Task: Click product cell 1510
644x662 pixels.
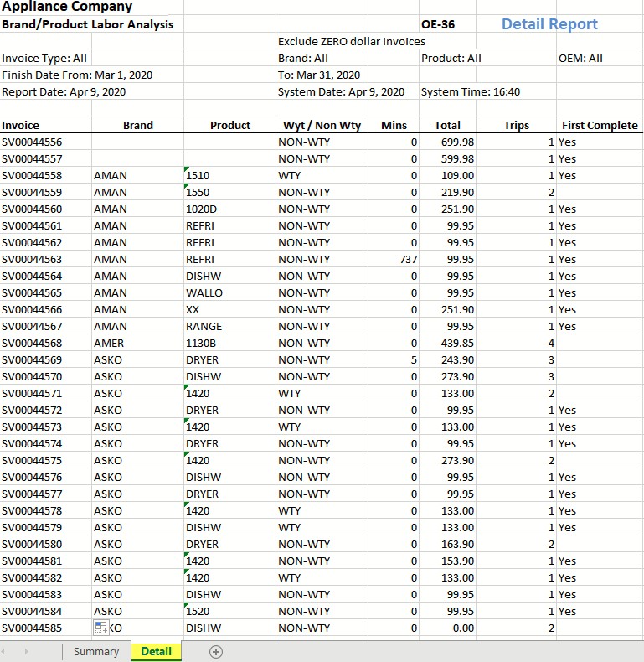Action: click(230, 175)
